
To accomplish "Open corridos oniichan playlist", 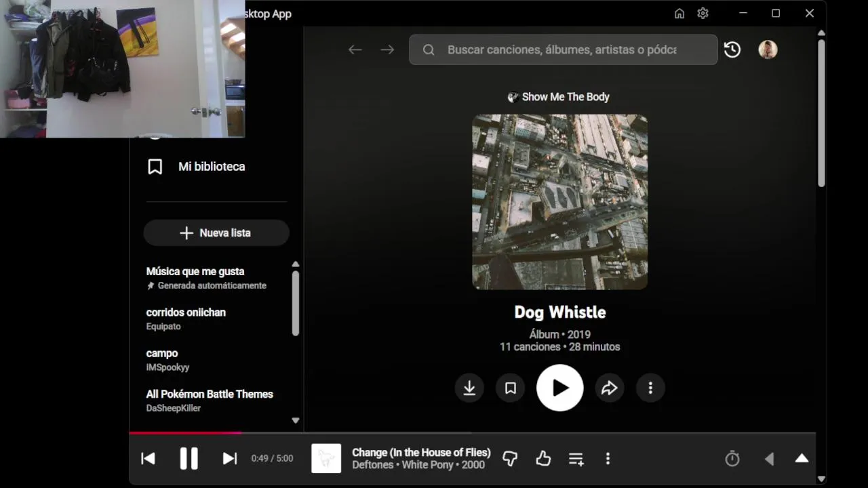I will (x=186, y=312).
